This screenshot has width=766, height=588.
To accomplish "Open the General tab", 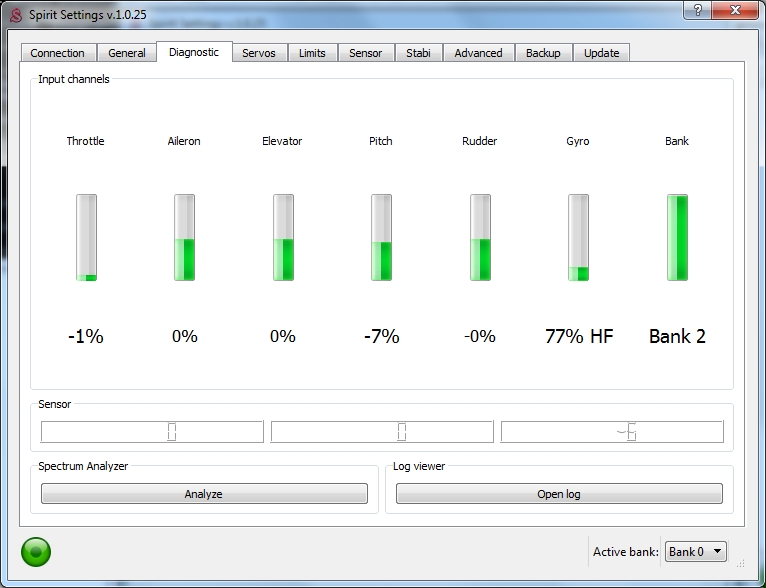I will (127, 53).
